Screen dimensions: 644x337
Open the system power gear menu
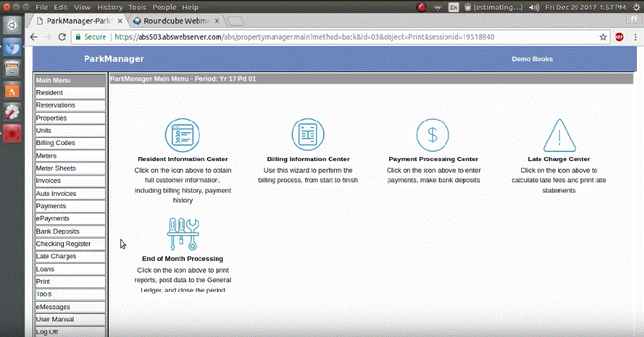click(x=636, y=7)
